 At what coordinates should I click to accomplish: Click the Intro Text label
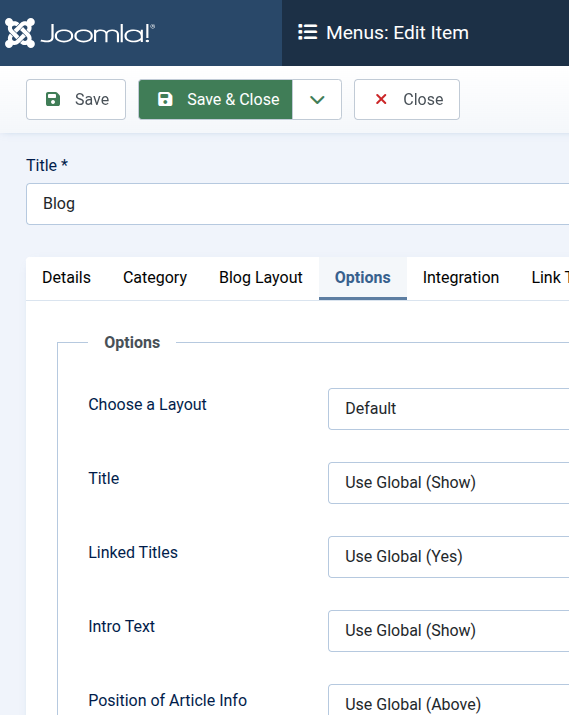tap(122, 626)
